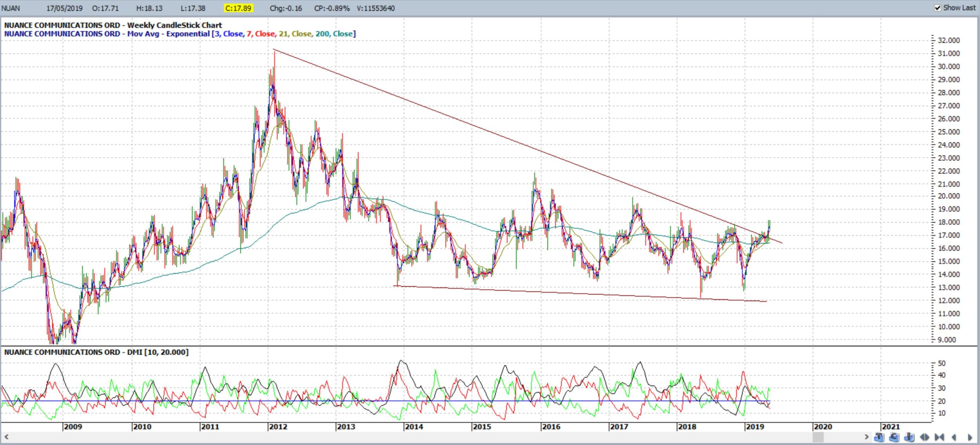Click the 2009 year marker on time axis
The height and width of the screenshot is (445, 980).
(x=73, y=427)
